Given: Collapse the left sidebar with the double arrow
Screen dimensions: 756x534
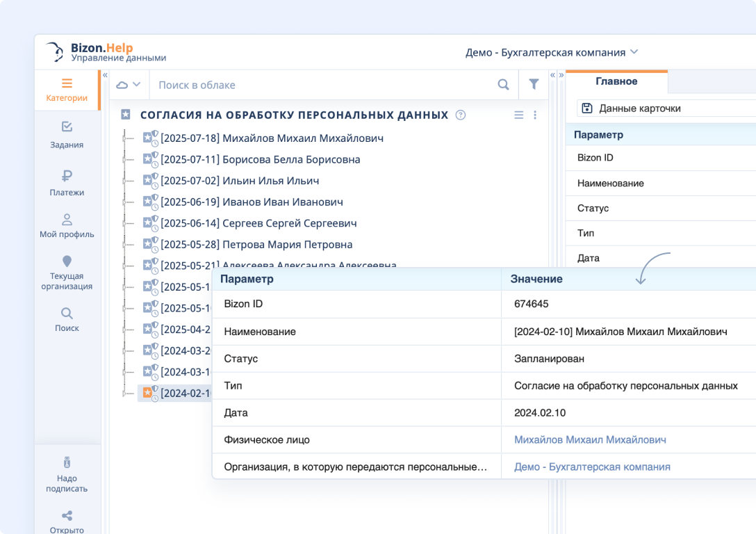Looking at the screenshot, I should pos(105,74).
